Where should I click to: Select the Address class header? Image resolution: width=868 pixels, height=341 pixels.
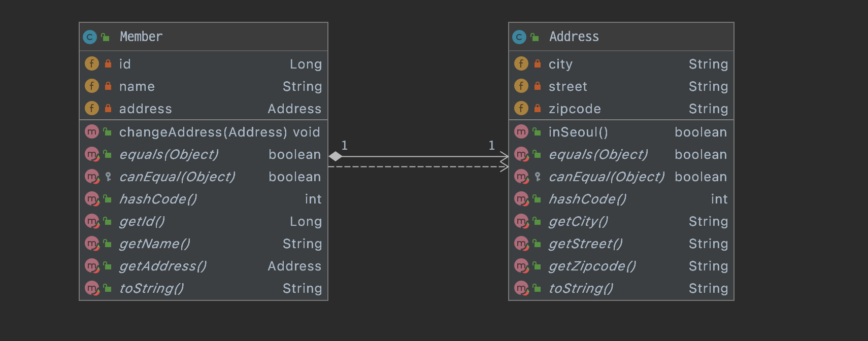click(x=621, y=37)
